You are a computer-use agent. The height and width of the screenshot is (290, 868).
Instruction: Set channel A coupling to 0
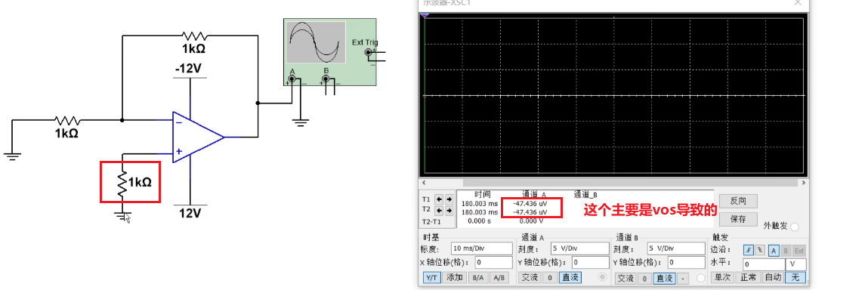549,277
